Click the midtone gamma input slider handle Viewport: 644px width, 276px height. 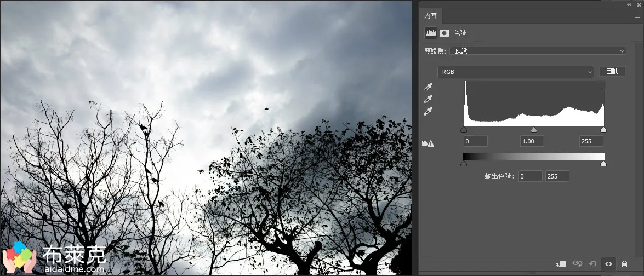(534, 130)
